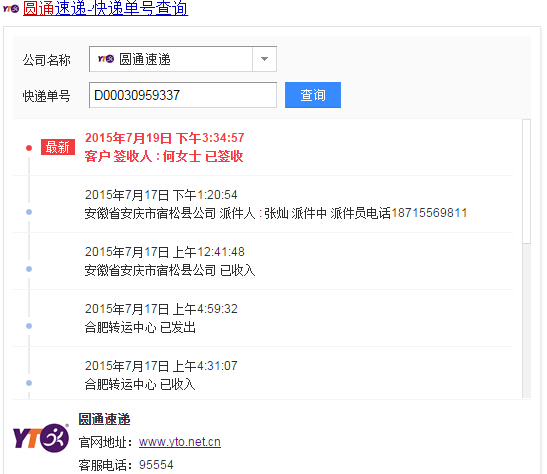Click the tracking list scrollbar thumb
547x474 pixels.
526,181
